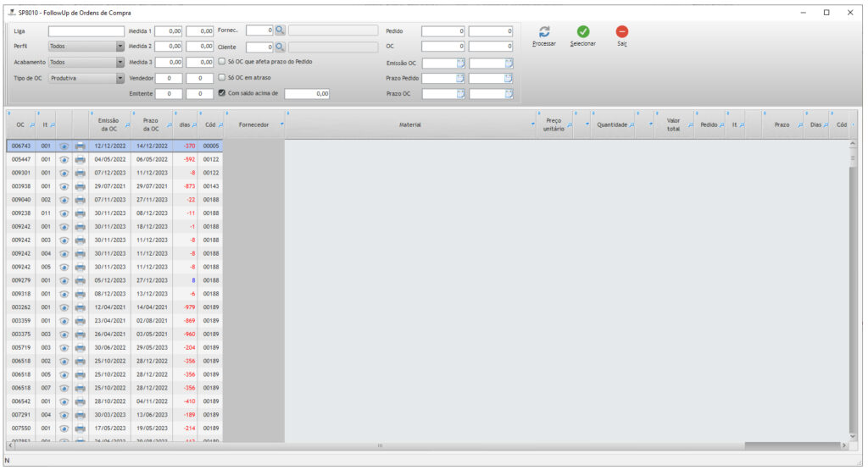Open supplier search magnifier next to Fornec.
Screen dimensions: 868x470
280,30
